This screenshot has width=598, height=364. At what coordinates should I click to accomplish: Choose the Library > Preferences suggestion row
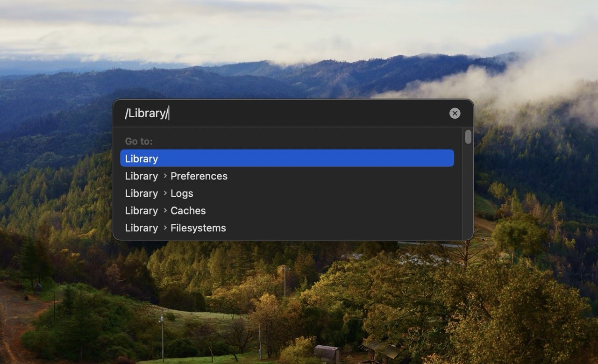(287, 176)
